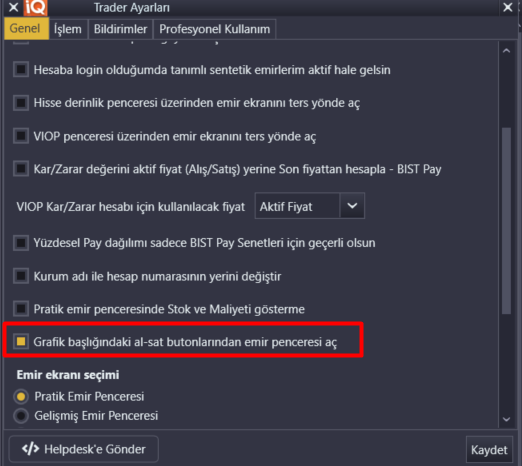The height and width of the screenshot is (466, 522).
Task: Uncheck Grafik başlığındaki al-sat butonları checkbox
Action: (x=21, y=341)
